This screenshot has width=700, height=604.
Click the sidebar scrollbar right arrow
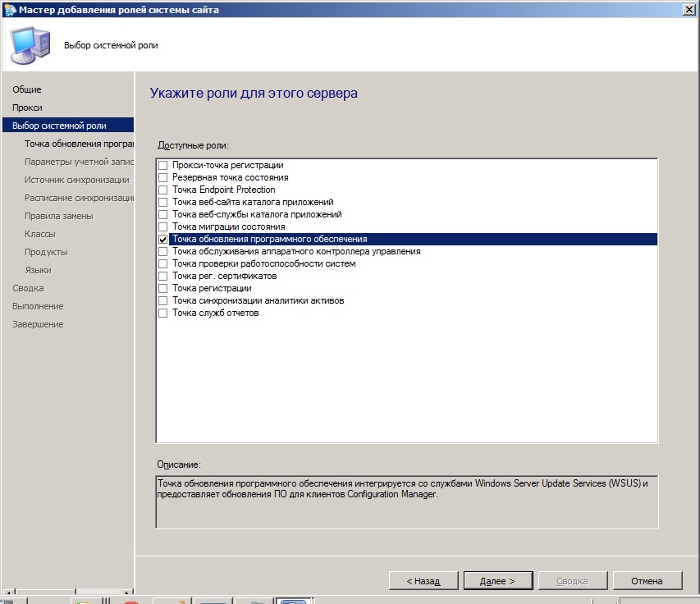tap(128, 593)
